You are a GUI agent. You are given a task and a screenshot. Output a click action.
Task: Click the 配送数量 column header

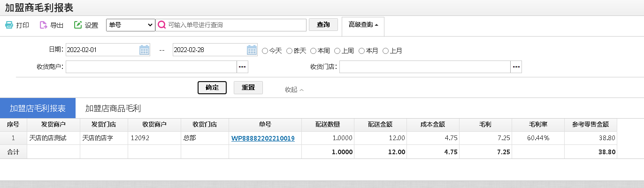pyautogui.click(x=328, y=125)
